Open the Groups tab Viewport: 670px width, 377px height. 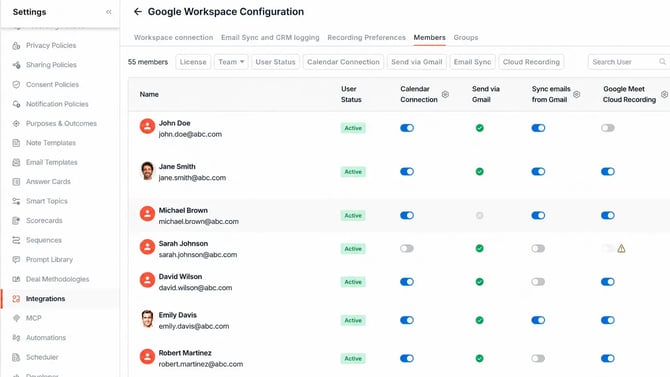[466, 38]
